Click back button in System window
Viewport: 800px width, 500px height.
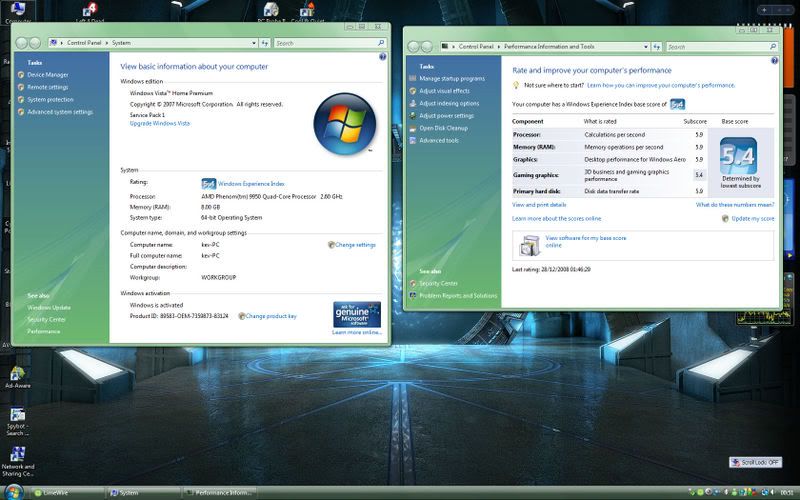21,43
